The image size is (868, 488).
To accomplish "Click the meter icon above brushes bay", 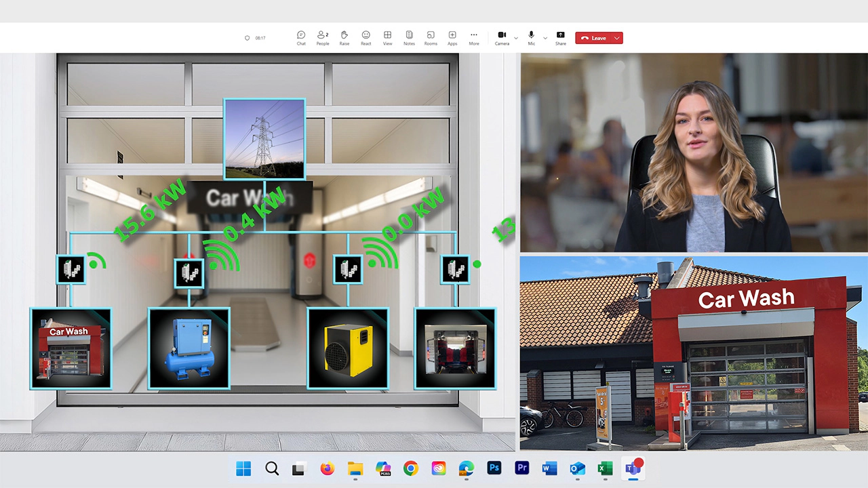I will point(455,269).
